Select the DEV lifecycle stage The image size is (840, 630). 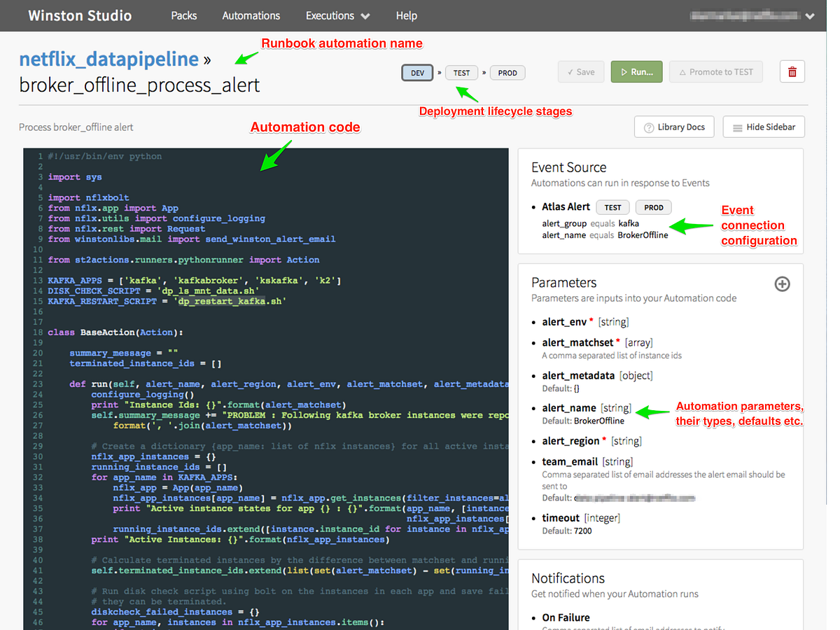click(417, 73)
